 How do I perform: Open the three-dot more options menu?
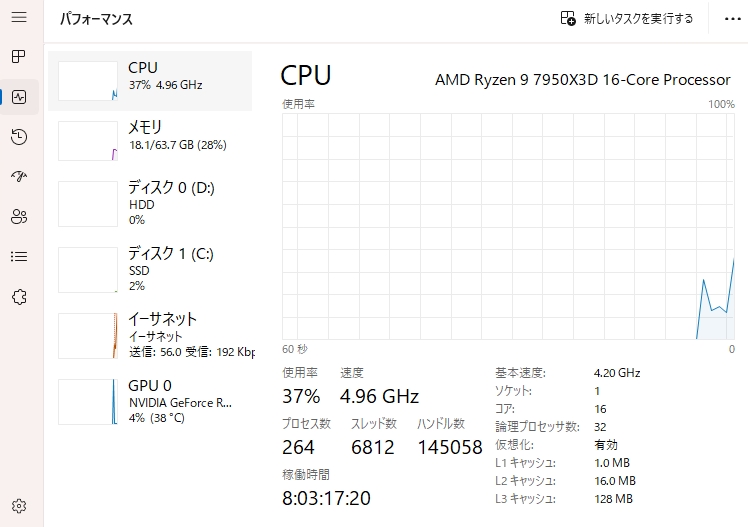[729, 18]
